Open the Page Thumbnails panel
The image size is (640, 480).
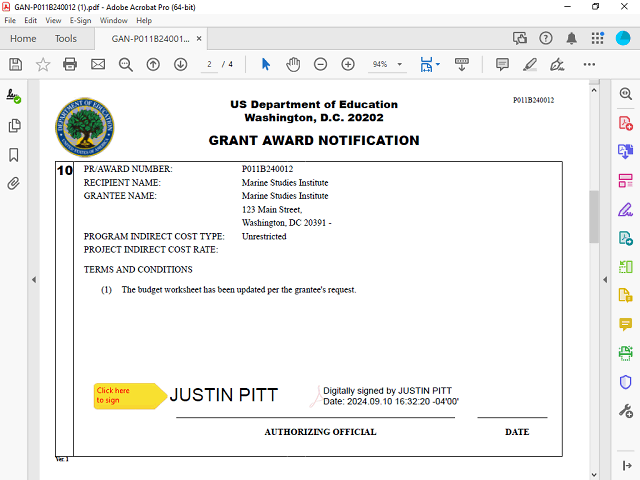pos(14,126)
